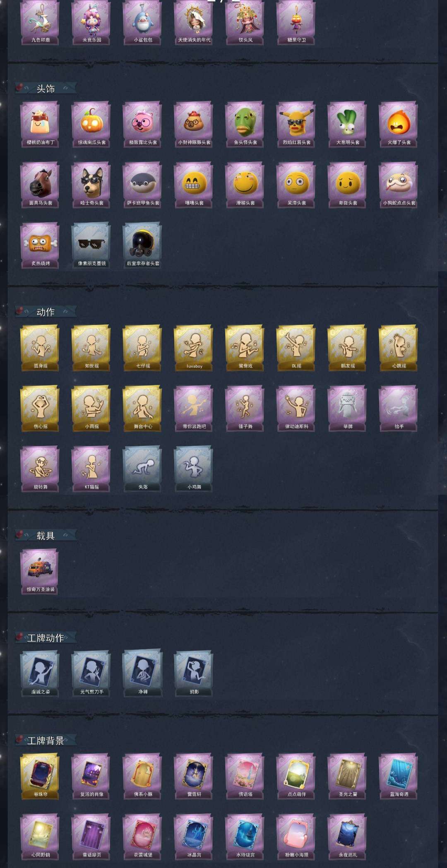
Task: Choose the 冰晶宫 badge background card
Action: click(194, 837)
